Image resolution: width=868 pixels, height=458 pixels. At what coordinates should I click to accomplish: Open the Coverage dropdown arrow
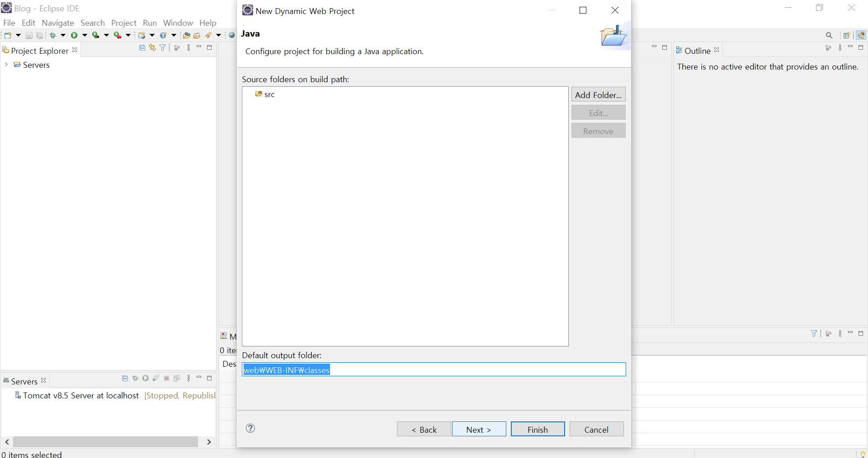point(106,35)
